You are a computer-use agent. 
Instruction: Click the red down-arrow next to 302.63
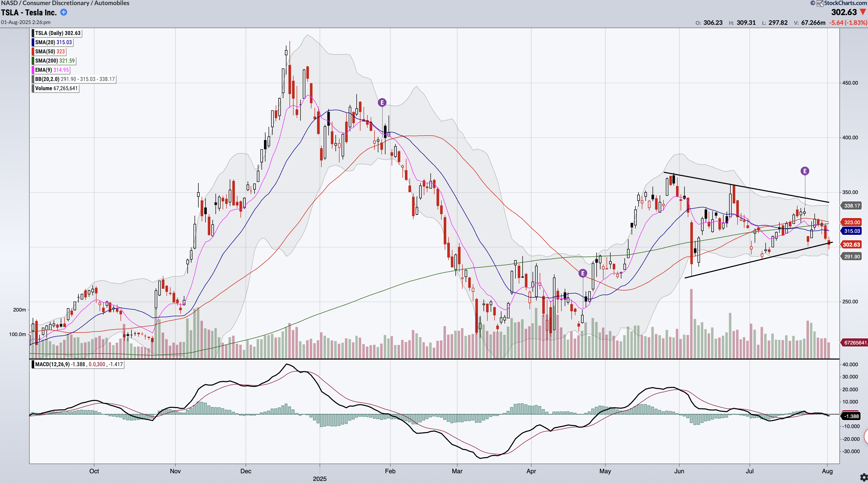tap(863, 12)
